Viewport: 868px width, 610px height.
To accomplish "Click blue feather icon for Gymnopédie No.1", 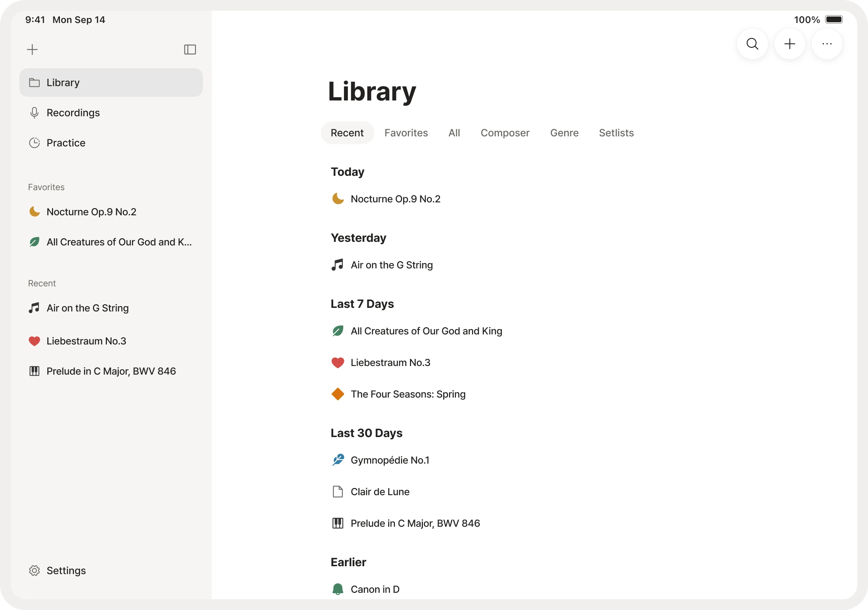I will pyautogui.click(x=338, y=460).
